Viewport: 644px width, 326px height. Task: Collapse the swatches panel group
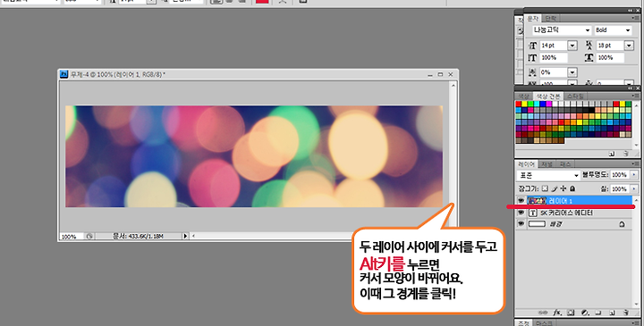(631, 88)
